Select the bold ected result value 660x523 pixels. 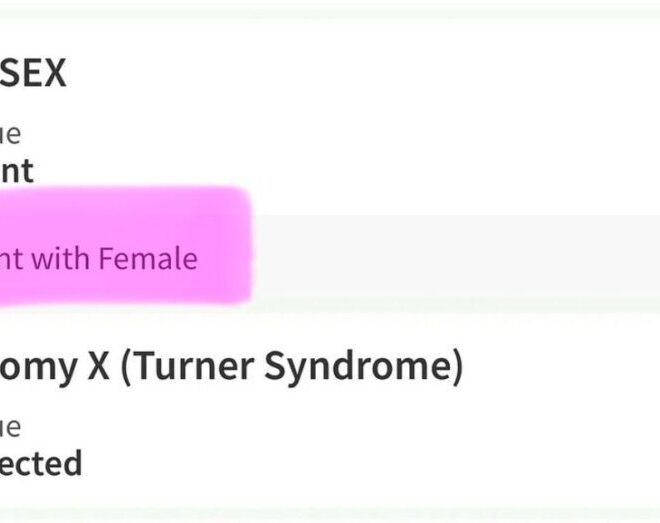(x=41, y=463)
